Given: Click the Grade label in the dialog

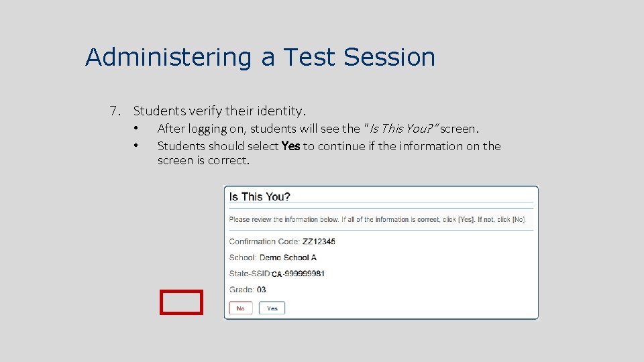Looking at the screenshot, I should (x=241, y=290).
